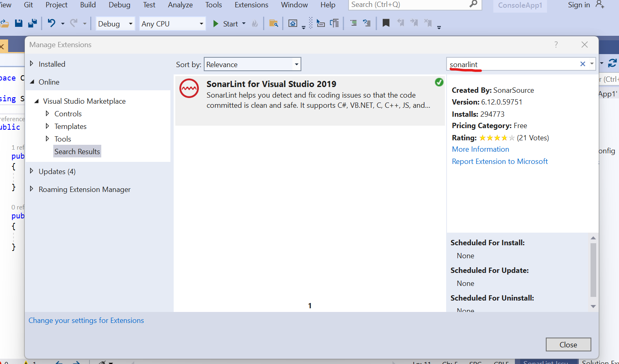Click the SonarLint extension logo icon
Image resolution: width=619 pixels, height=364 pixels.
point(189,88)
